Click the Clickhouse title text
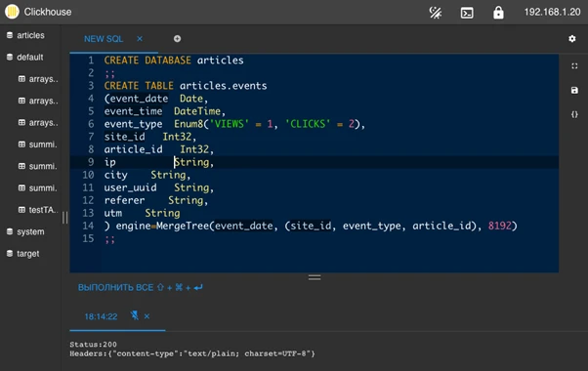Screen dimensions: 588x371 click(48, 12)
